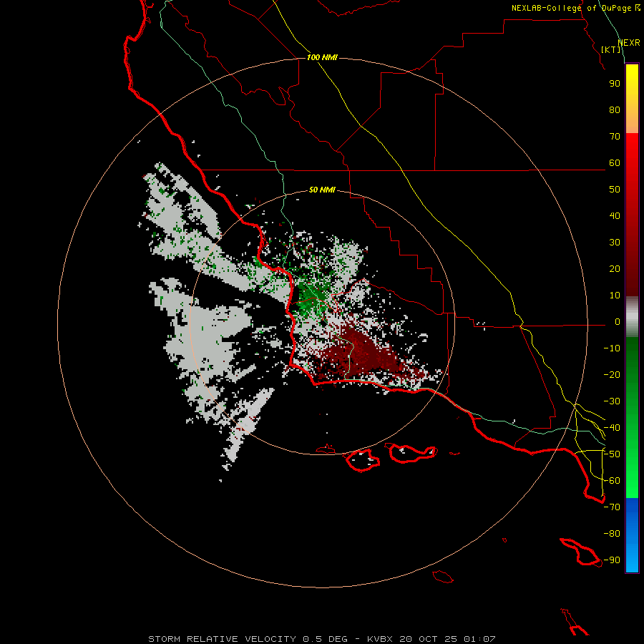This screenshot has height=644, width=644.
Task: Select the -50 knot scale label
Action: tap(612, 454)
